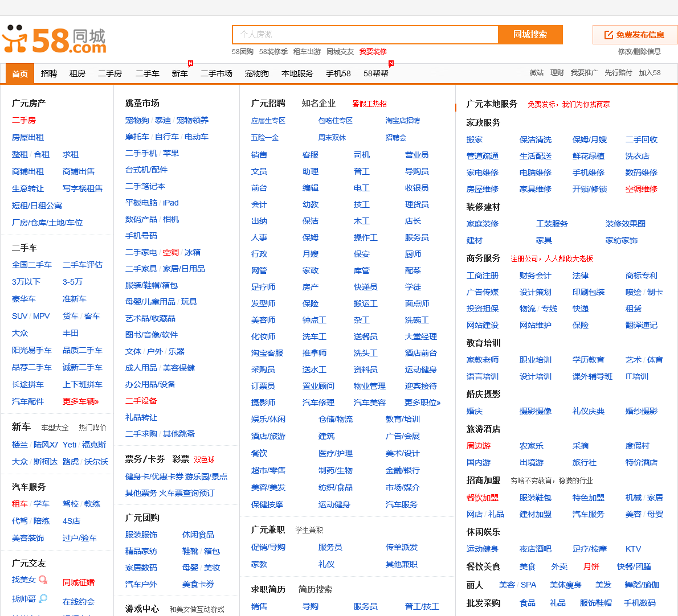Open the 招聘 navigation tab
This screenshot has width=678, height=616.
point(49,74)
